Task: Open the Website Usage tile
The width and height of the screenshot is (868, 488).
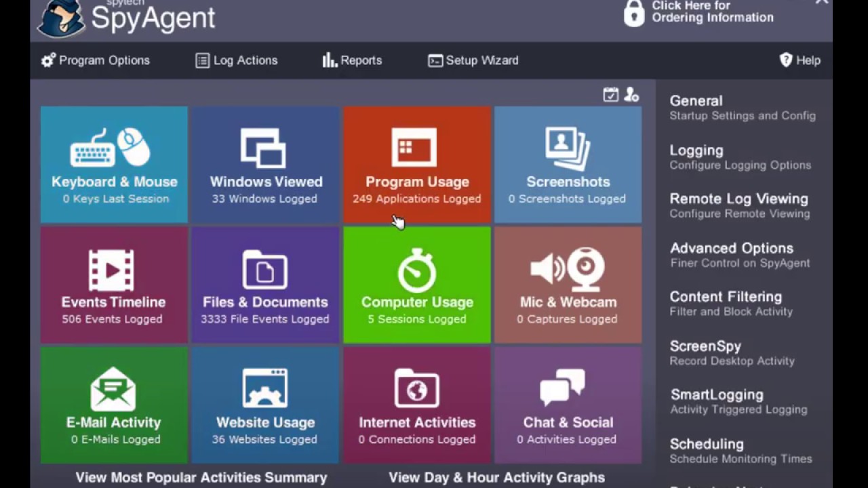Action: click(266, 405)
